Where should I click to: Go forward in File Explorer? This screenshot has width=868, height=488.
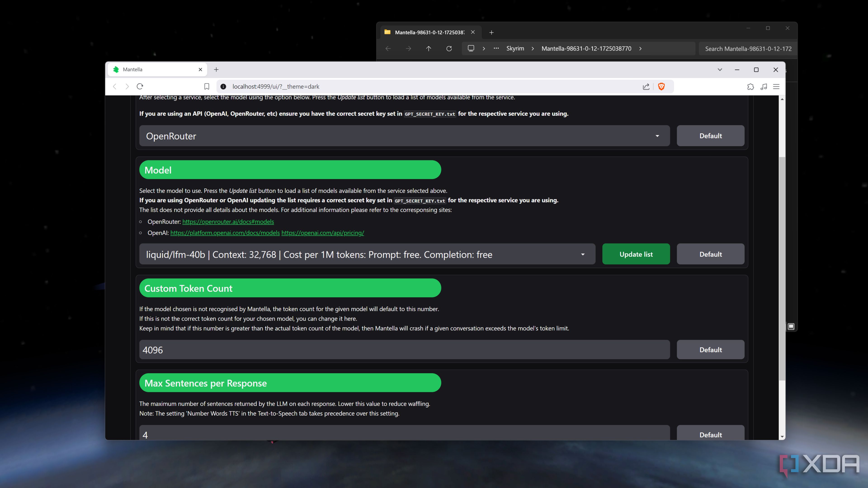click(x=408, y=49)
